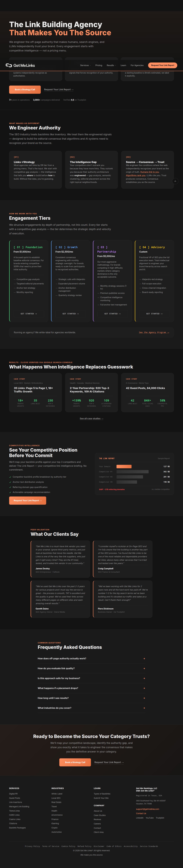Click Submit Your Site in the footer
The height and width of the screenshot is (868, 183).
[x=101, y=798]
